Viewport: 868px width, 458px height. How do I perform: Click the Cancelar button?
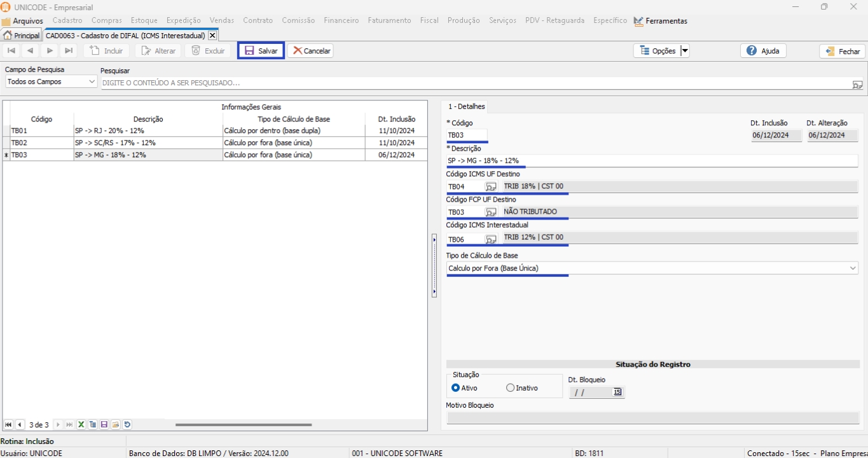(310, 51)
